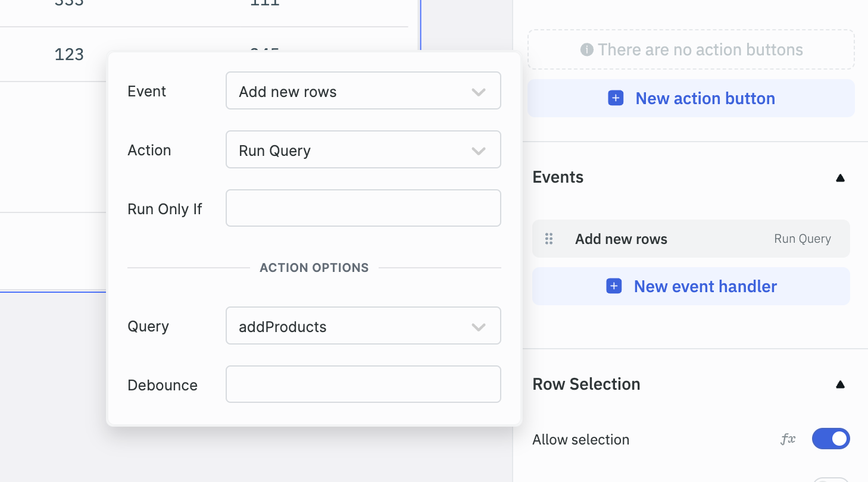The height and width of the screenshot is (482, 868).
Task: Click Run Query label in the event handler row
Action: [x=802, y=239]
